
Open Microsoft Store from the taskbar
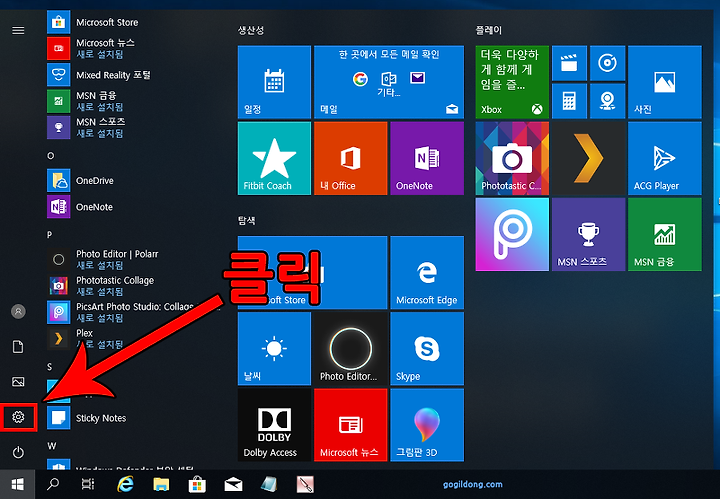(x=197, y=484)
